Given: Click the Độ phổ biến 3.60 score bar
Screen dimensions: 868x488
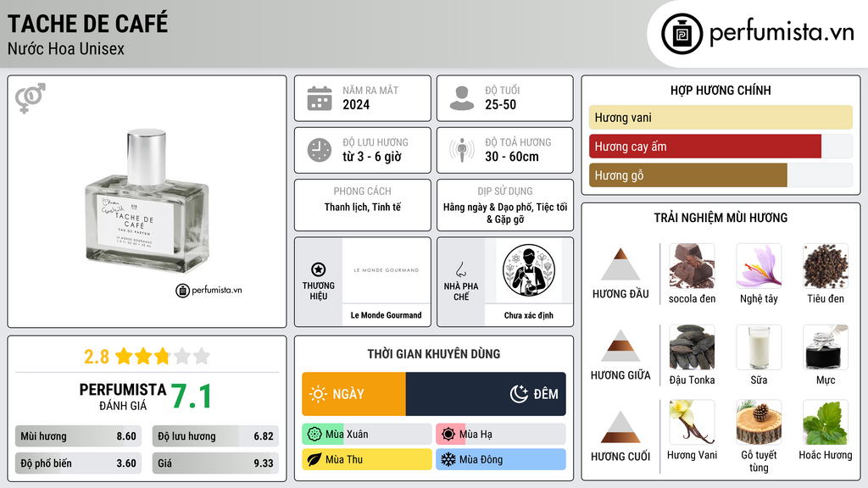Looking at the screenshot, I should click(79, 463).
